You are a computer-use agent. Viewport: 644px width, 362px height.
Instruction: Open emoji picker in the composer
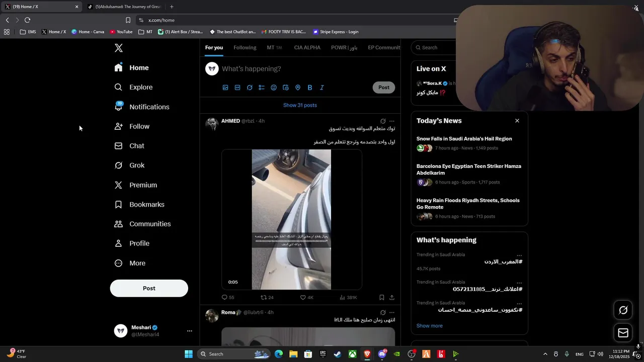274,87
